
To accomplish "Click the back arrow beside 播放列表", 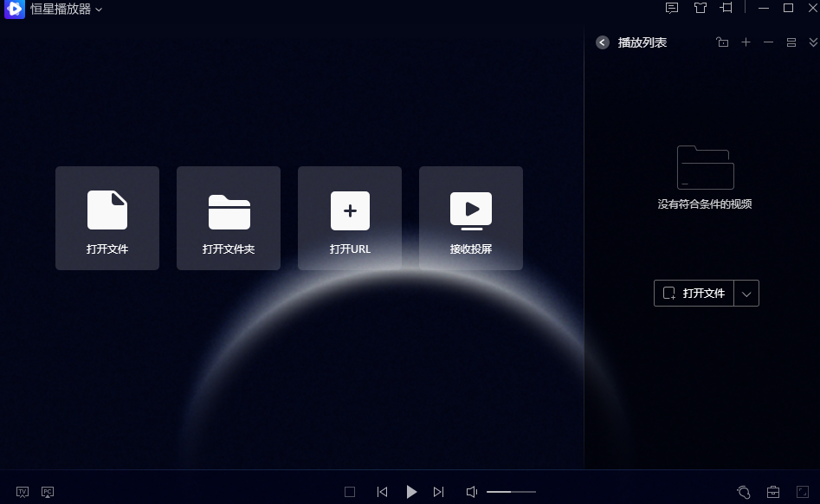I will click(x=602, y=42).
